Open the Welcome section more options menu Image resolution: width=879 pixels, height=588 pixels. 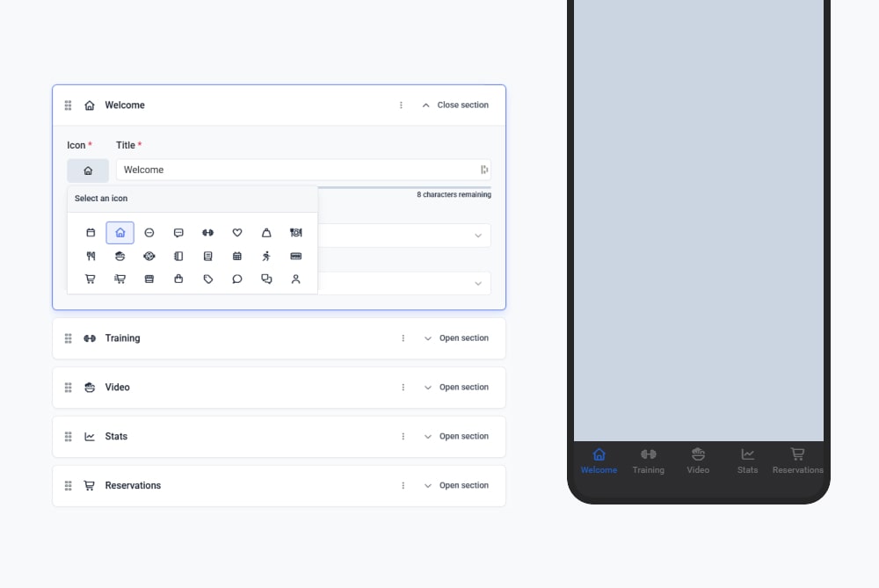tap(401, 105)
